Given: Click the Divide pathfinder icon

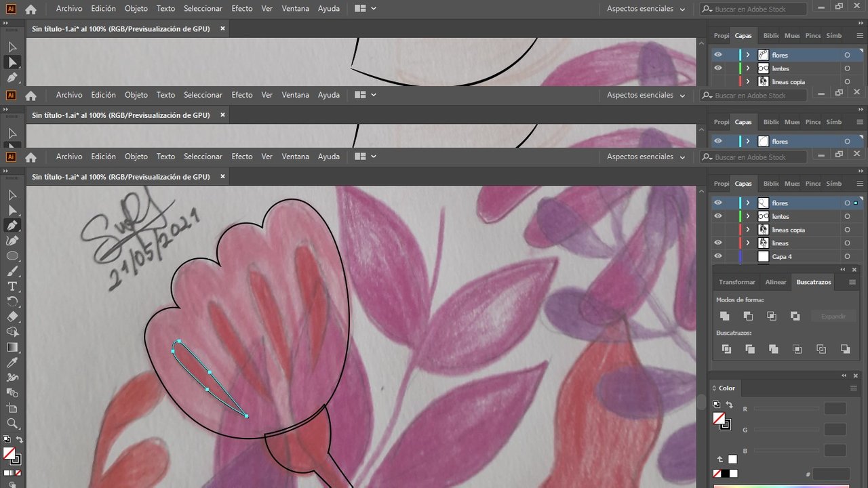Looking at the screenshot, I should click(x=726, y=349).
